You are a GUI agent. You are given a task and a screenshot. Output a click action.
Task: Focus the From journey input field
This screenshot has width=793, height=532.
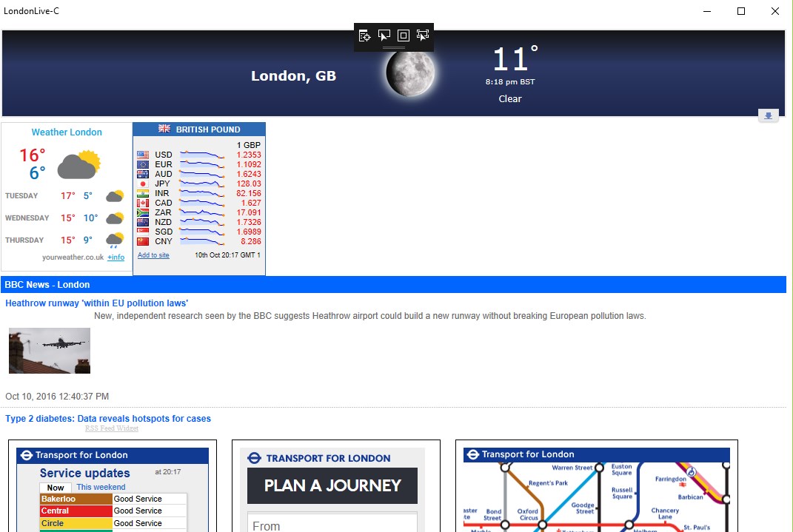332,523
